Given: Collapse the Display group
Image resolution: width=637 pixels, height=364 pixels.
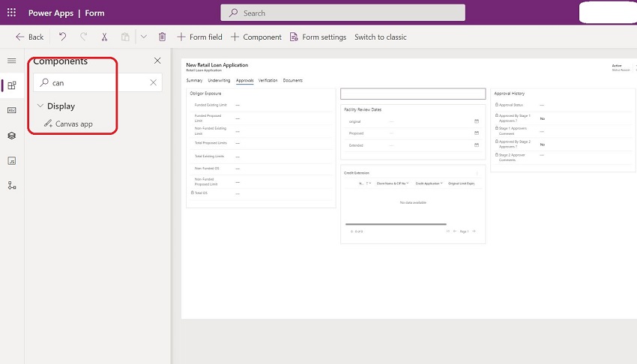Looking at the screenshot, I should point(40,106).
